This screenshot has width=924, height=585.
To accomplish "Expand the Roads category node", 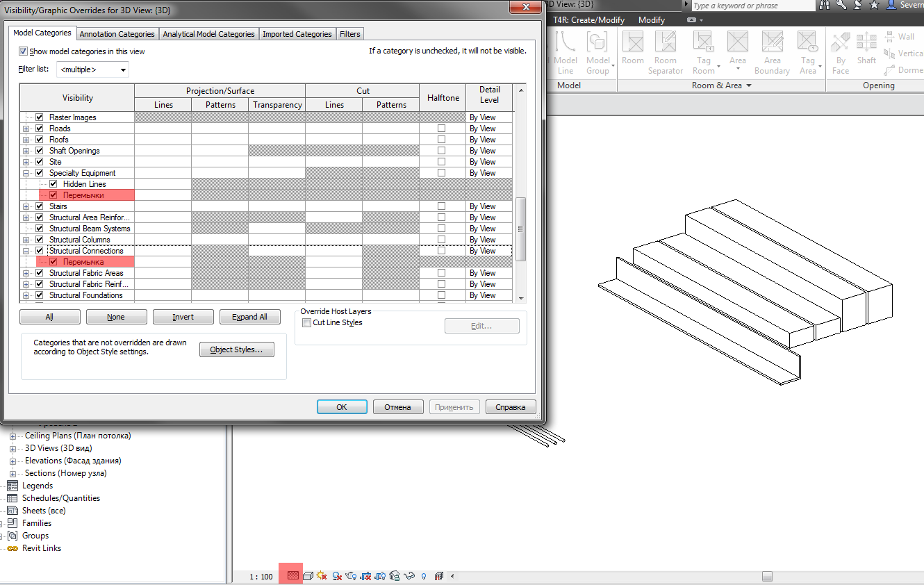I will [26, 129].
